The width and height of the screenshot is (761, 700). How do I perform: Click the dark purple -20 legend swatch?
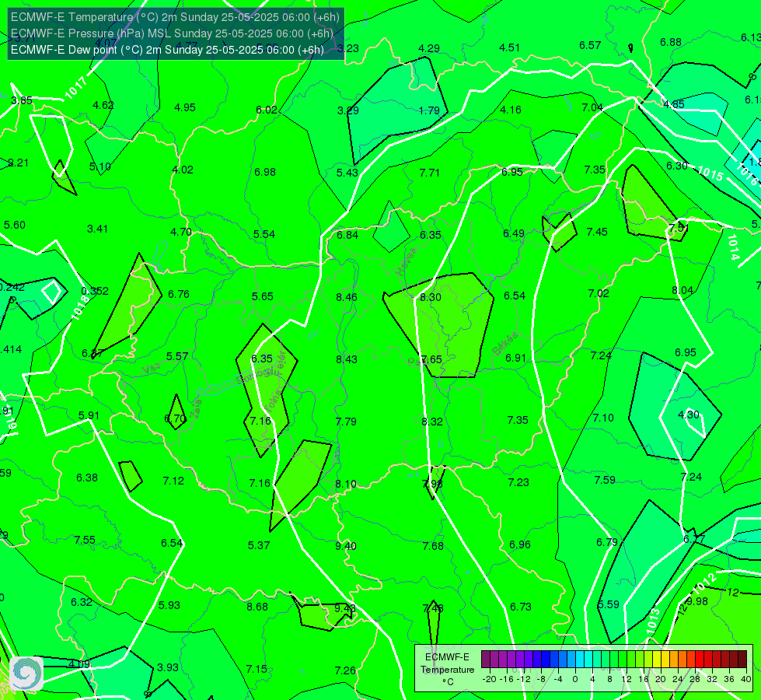(486, 660)
